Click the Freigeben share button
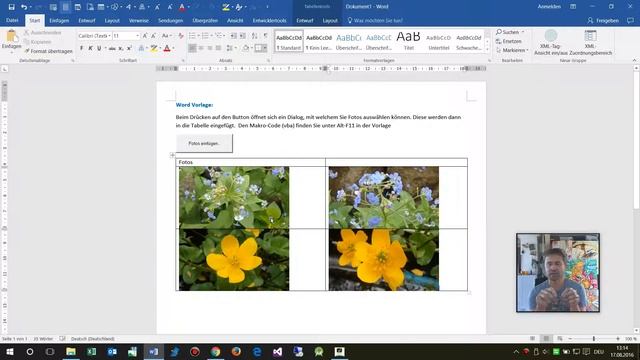 603,20
